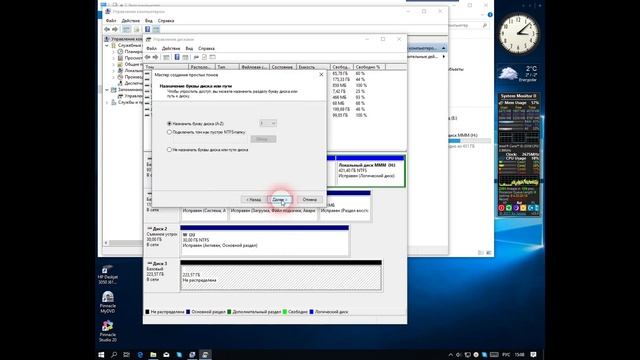The image size is (640, 360).
Task: Select 'Подключить том как пустую NTFS-папку' option
Action: 169,132
